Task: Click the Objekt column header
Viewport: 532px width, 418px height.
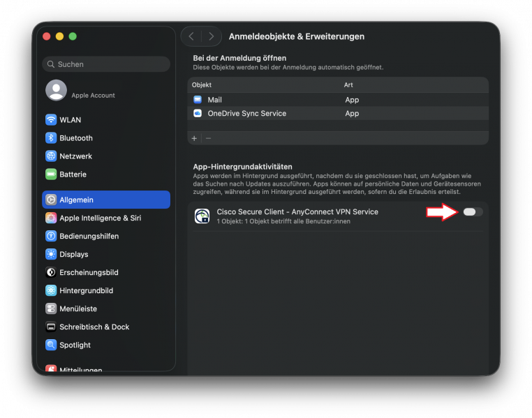Action: [202, 84]
